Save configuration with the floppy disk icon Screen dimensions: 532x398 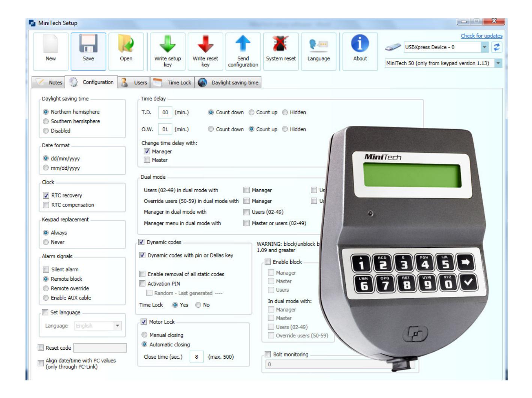(88, 44)
